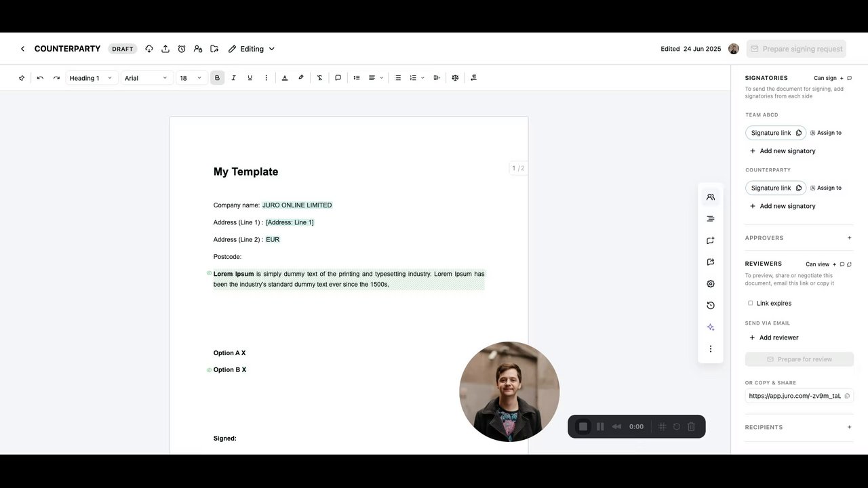This screenshot has height=488, width=868.
Task: Stop the screen recording
Action: click(583, 426)
